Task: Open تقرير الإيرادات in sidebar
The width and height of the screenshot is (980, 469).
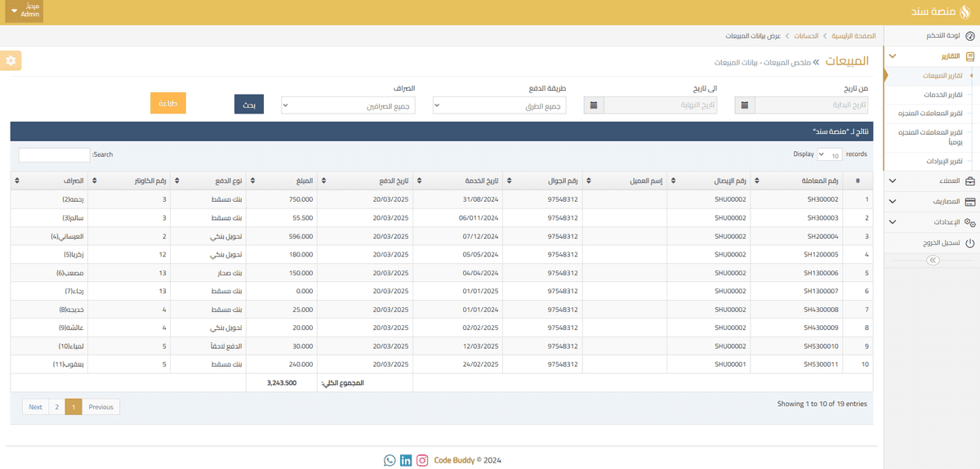Action: [944, 161]
